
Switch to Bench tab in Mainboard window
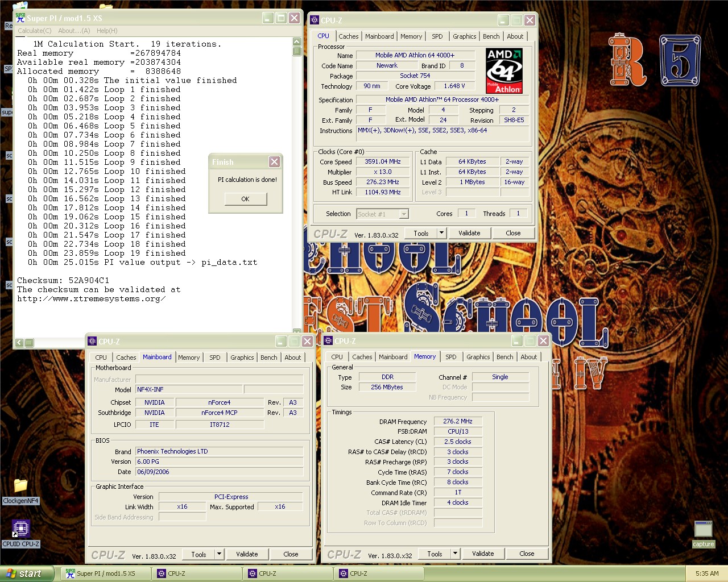[x=269, y=357]
